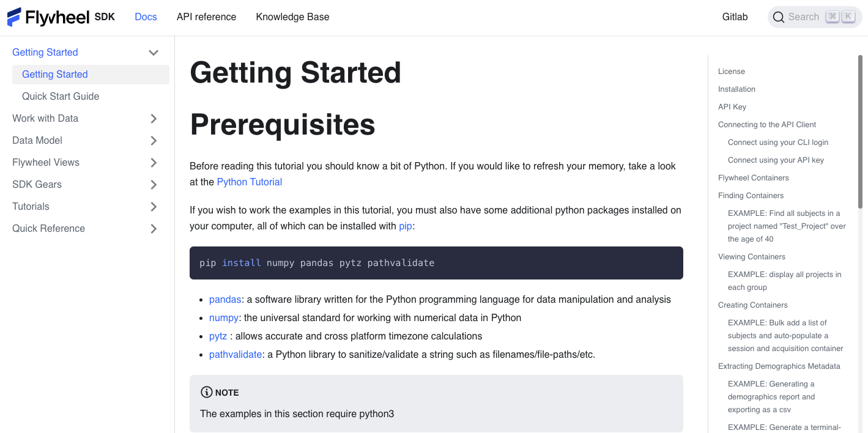Open the Knowledge Base page
This screenshot has height=433, width=868.
(292, 17)
